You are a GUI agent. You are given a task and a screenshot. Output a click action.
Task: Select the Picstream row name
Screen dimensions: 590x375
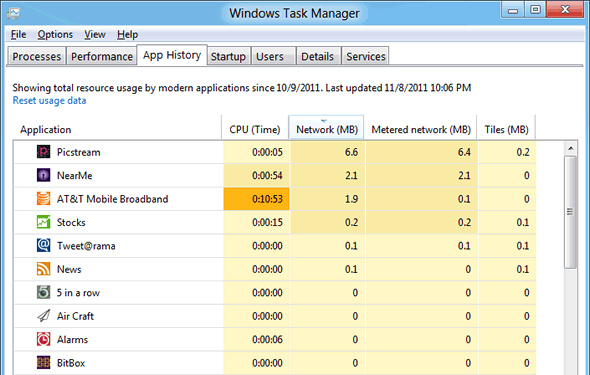(x=79, y=152)
